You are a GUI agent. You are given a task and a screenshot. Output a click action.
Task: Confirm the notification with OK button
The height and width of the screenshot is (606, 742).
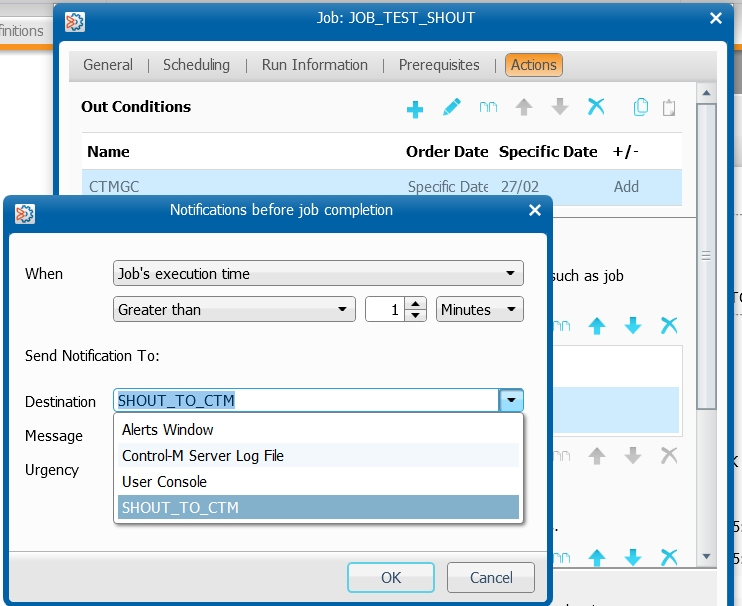pos(391,577)
